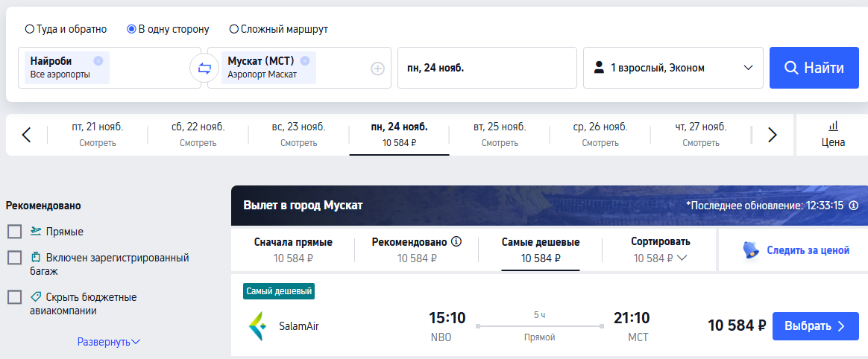Open the Цена price chart icon
The height and width of the screenshot is (359, 868).
click(x=833, y=134)
